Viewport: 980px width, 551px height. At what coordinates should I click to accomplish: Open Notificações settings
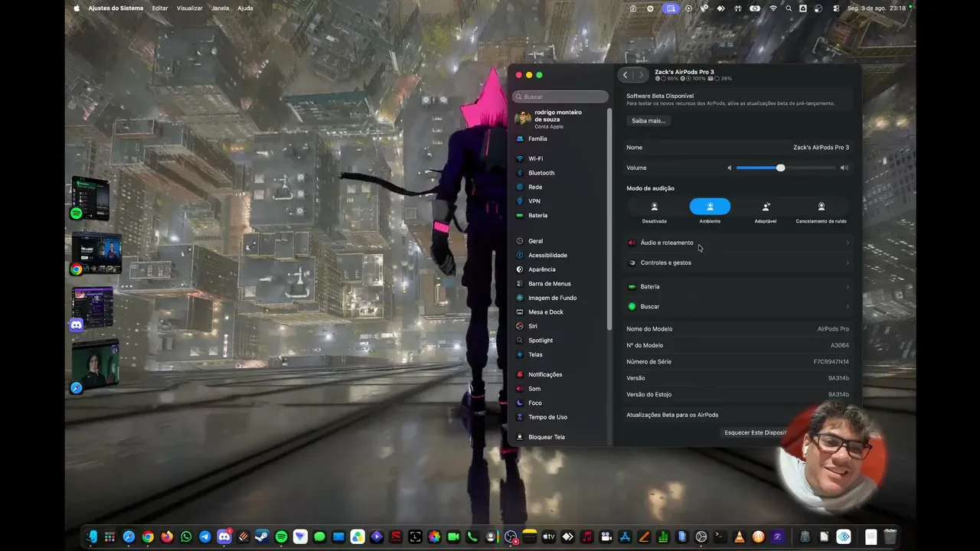(x=560, y=374)
